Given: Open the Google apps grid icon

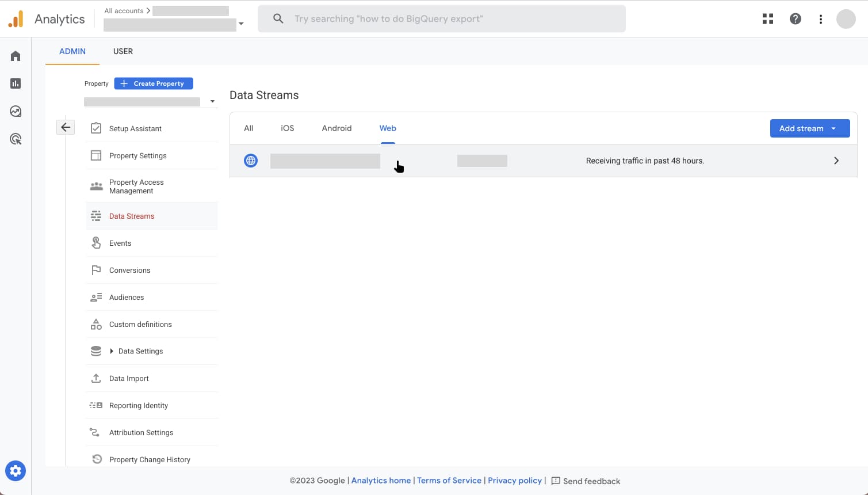Looking at the screenshot, I should pos(768,19).
